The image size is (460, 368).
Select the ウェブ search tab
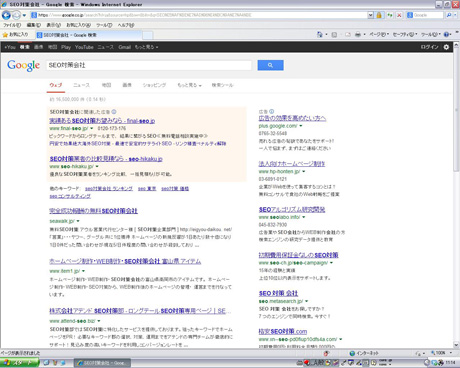point(56,85)
